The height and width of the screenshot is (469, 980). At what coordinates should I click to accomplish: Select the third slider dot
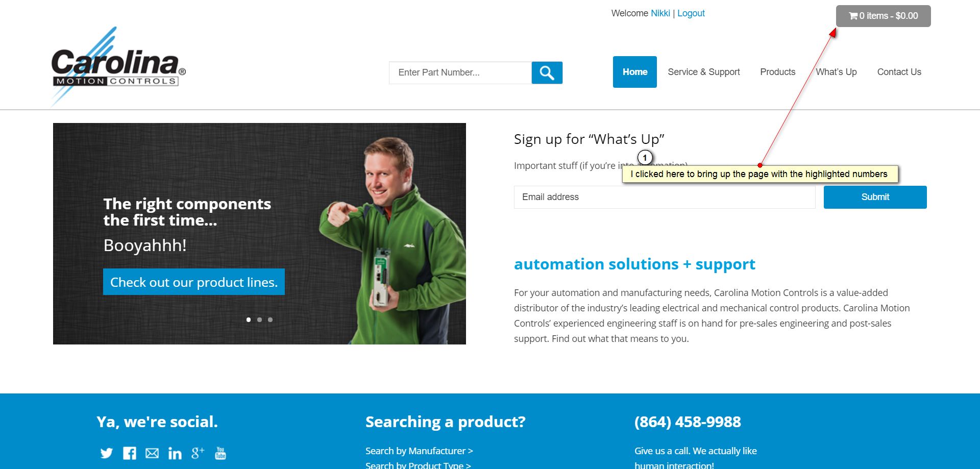(x=270, y=319)
